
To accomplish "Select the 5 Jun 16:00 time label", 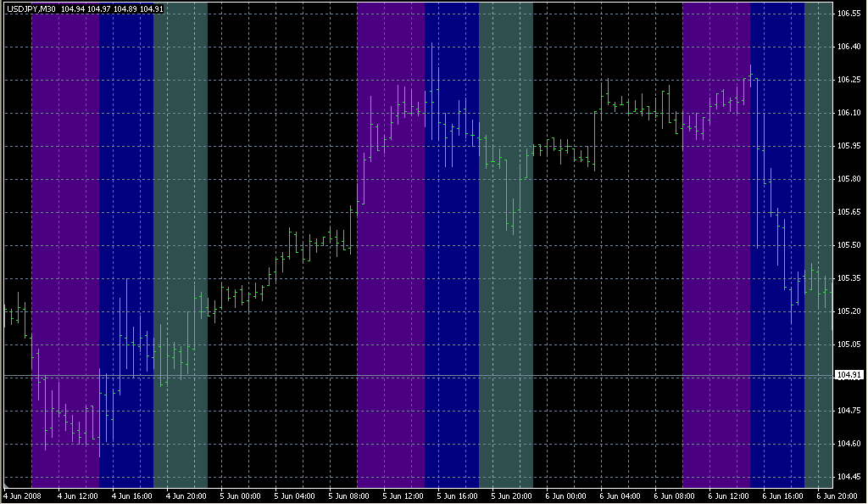I will click(458, 496).
